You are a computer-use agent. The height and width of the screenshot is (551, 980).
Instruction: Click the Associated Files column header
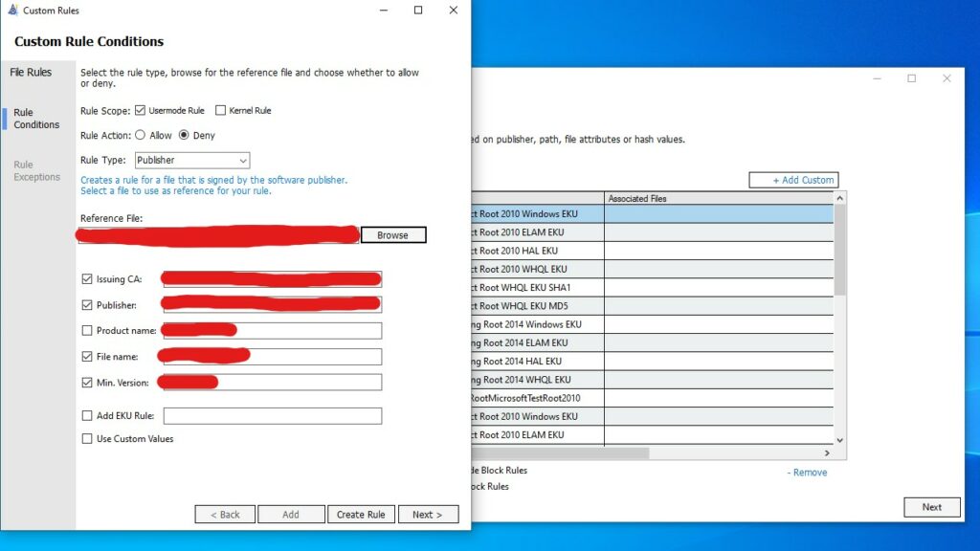click(x=718, y=198)
